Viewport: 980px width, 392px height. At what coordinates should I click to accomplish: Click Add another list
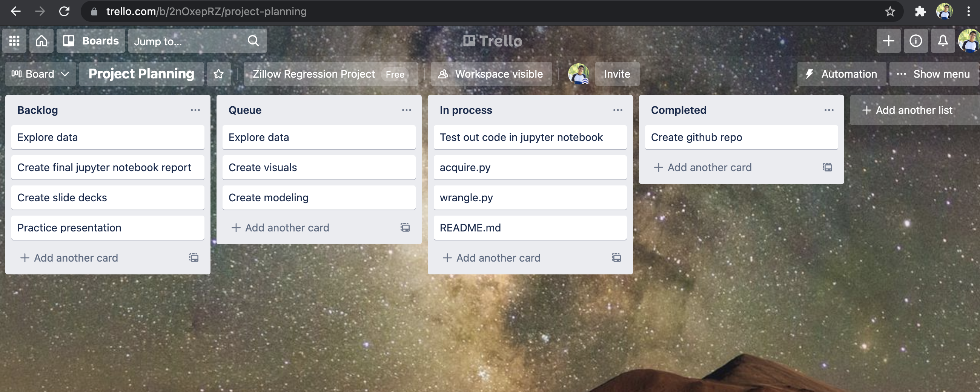[x=914, y=110]
